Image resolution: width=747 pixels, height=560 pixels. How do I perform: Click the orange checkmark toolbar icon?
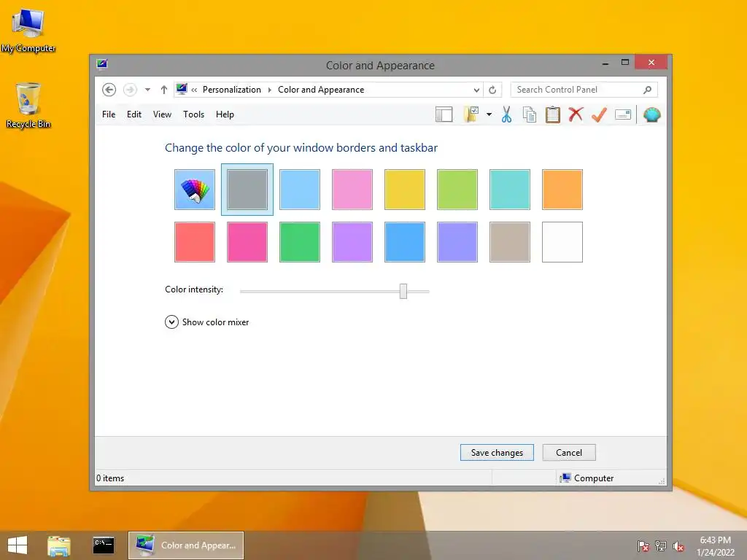pyautogui.click(x=600, y=114)
